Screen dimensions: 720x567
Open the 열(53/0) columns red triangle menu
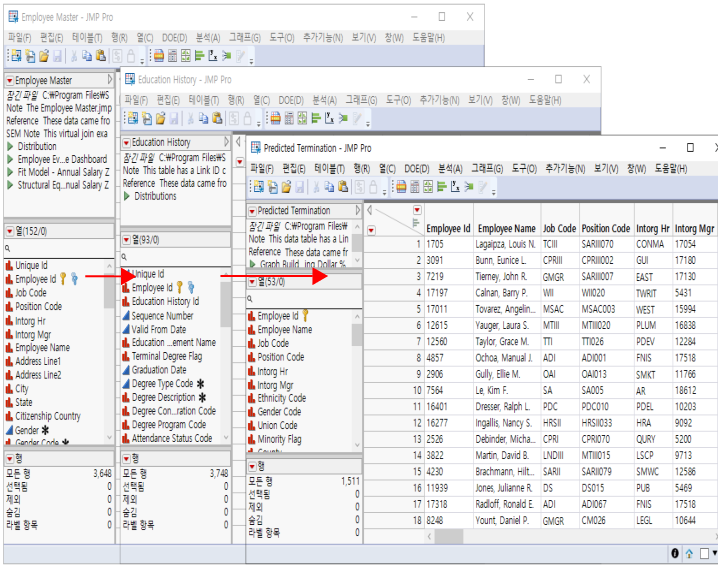(252, 282)
